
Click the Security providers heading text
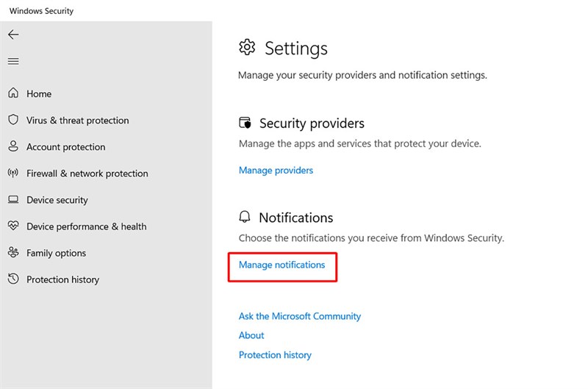(x=312, y=124)
